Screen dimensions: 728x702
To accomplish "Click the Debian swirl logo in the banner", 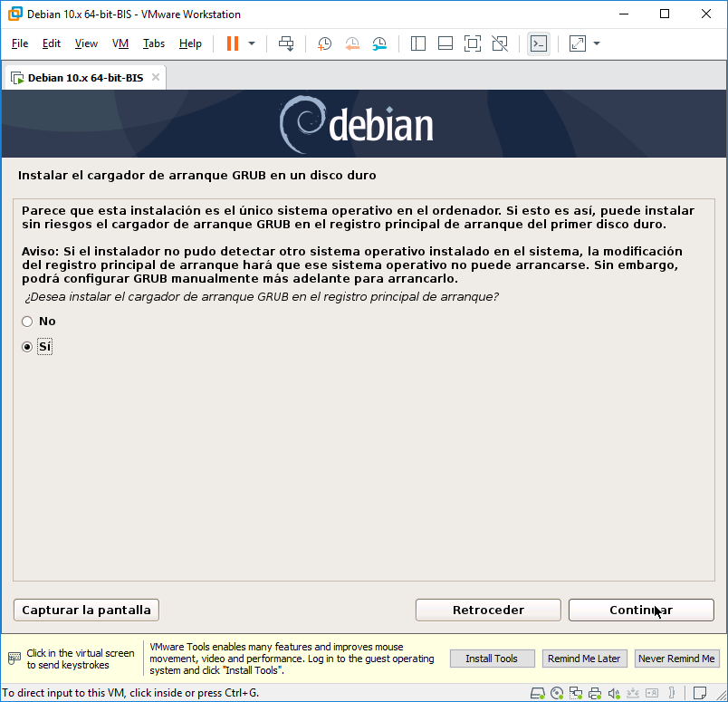I will (x=302, y=124).
